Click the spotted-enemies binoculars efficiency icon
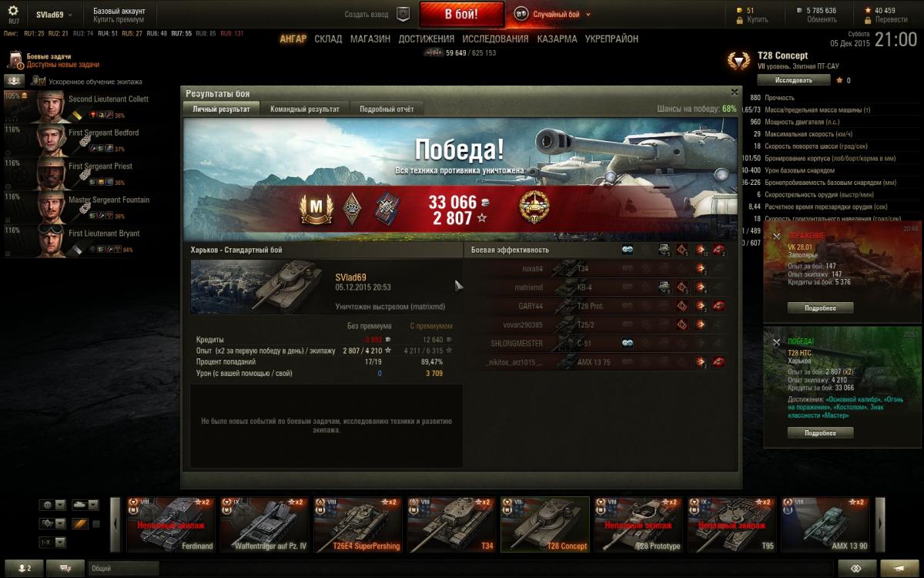Screen dimensions: 924x578 click(x=628, y=250)
